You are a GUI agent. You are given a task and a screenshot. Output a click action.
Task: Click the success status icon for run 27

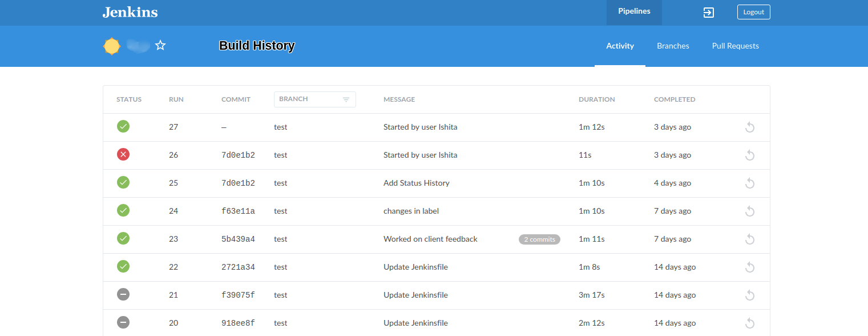123,126
